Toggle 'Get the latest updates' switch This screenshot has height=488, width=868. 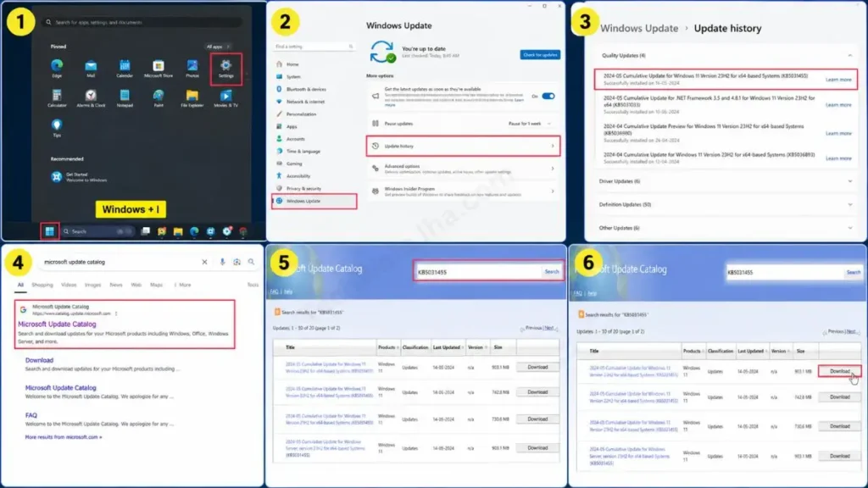[x=548, y=97]
